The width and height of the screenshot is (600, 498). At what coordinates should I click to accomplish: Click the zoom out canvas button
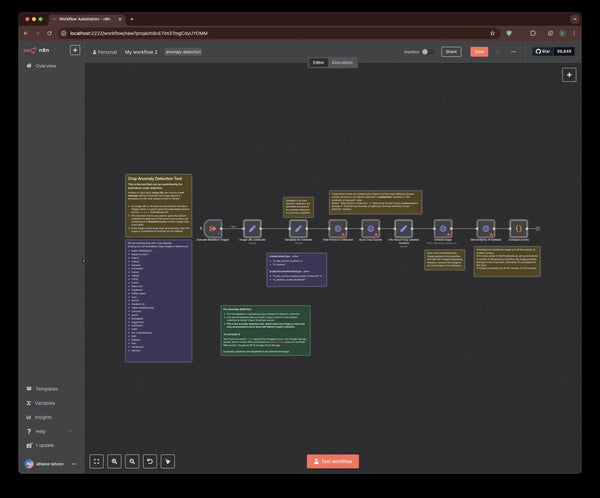132,461
